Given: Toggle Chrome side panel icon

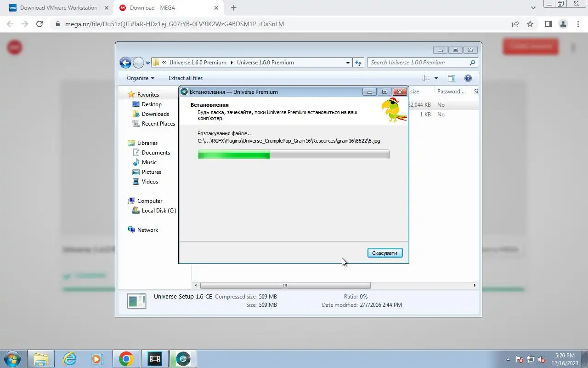Looking at the screenshot, I should (x=548, y=24).
